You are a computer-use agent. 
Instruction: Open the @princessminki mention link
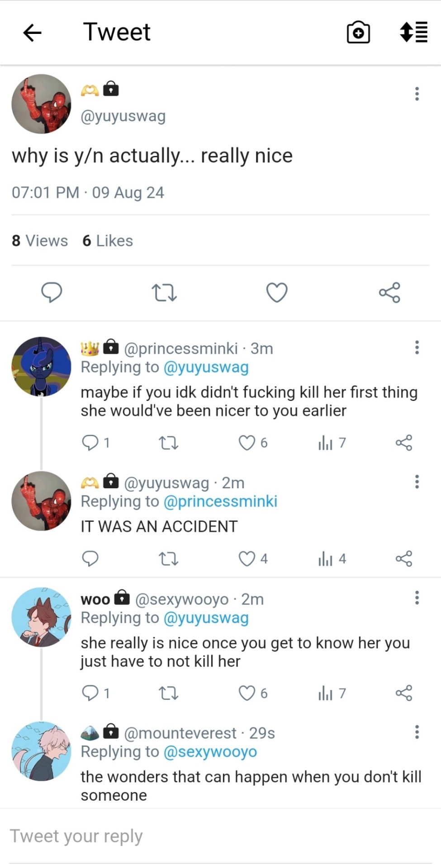220,501
